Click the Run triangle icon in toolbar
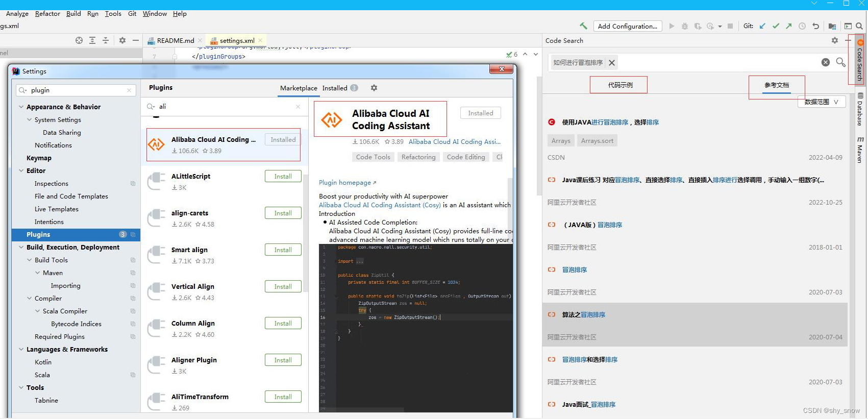This screenshot has height=419, width=868. point(672,26)
